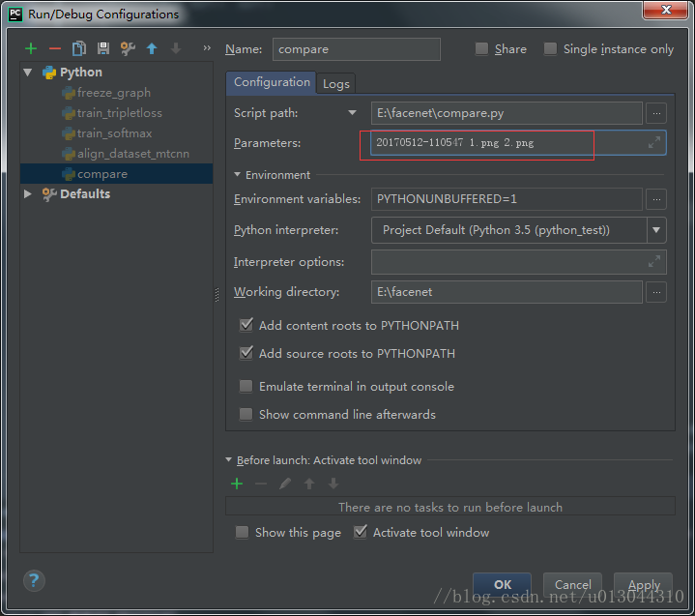Move the before-launch task down

333,484
